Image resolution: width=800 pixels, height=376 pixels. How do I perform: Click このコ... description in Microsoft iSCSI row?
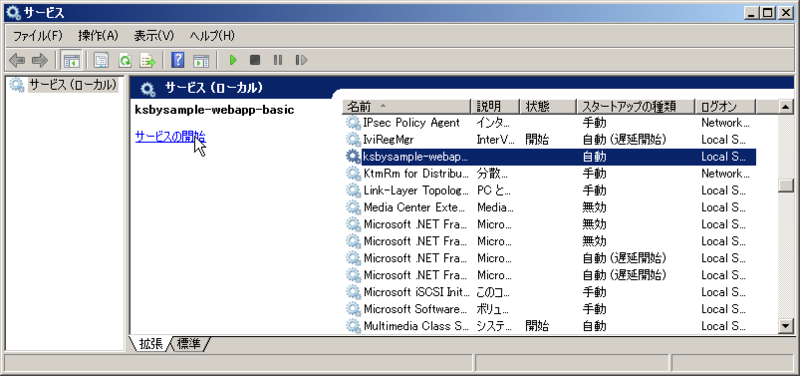pos(494,292)
